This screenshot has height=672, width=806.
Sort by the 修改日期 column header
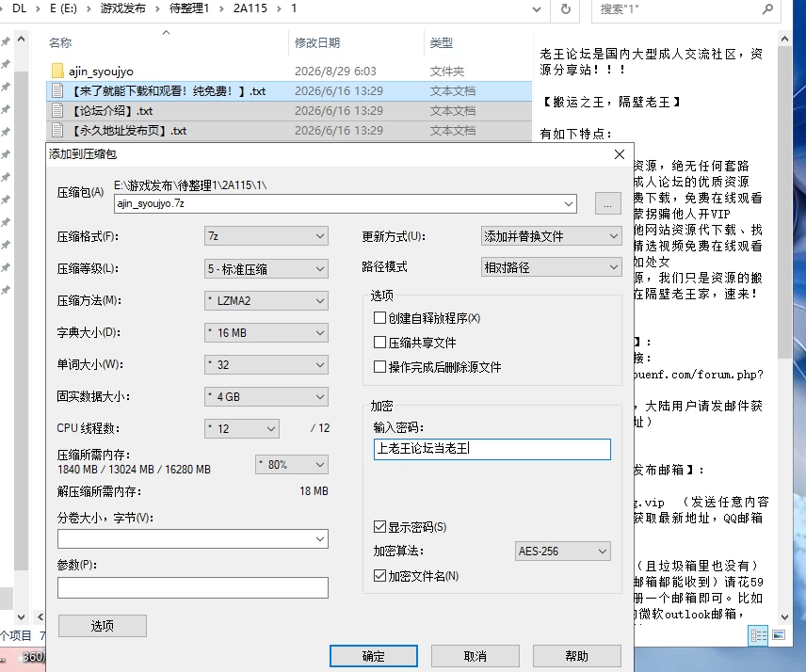317,42
